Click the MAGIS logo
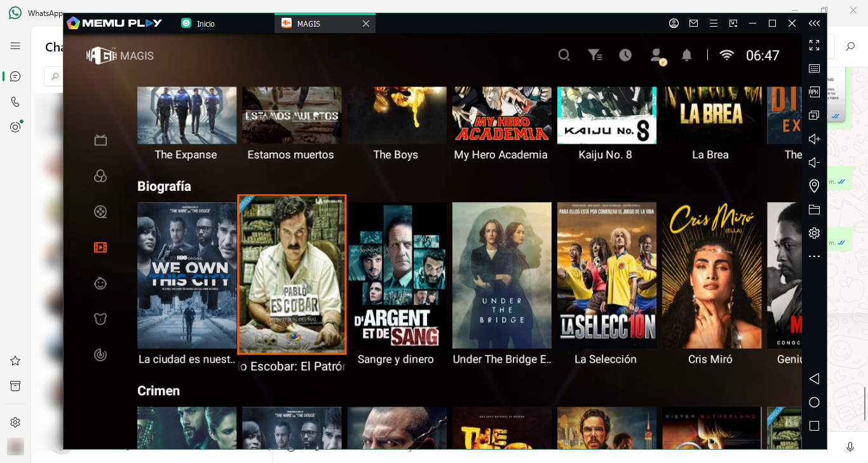 point(120,55)
